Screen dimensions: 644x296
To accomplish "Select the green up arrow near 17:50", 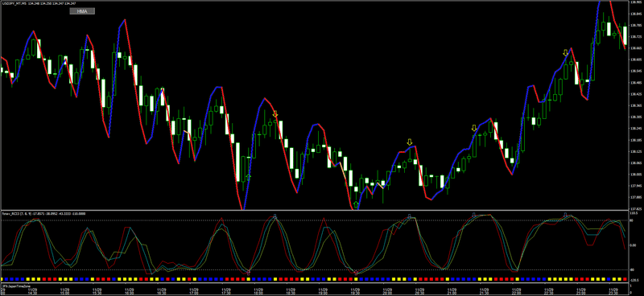I will tap(248, 177).
